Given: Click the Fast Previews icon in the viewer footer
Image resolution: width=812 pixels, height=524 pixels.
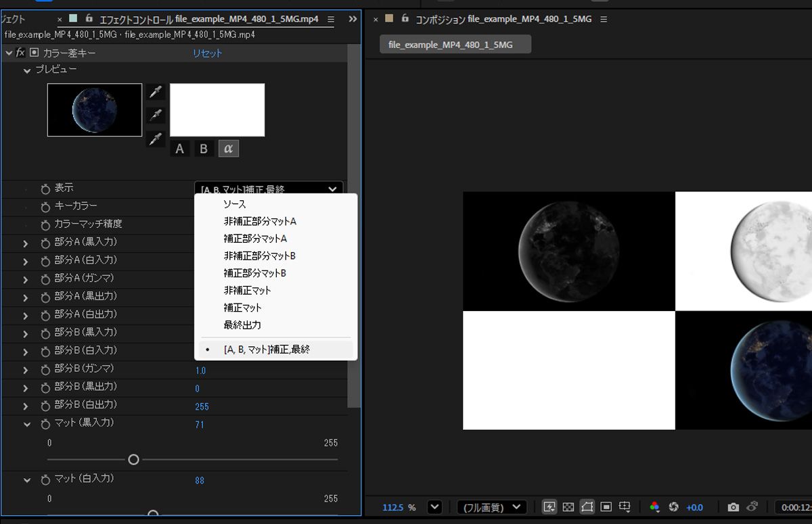Looking at the screenshot, I should 549,506.
